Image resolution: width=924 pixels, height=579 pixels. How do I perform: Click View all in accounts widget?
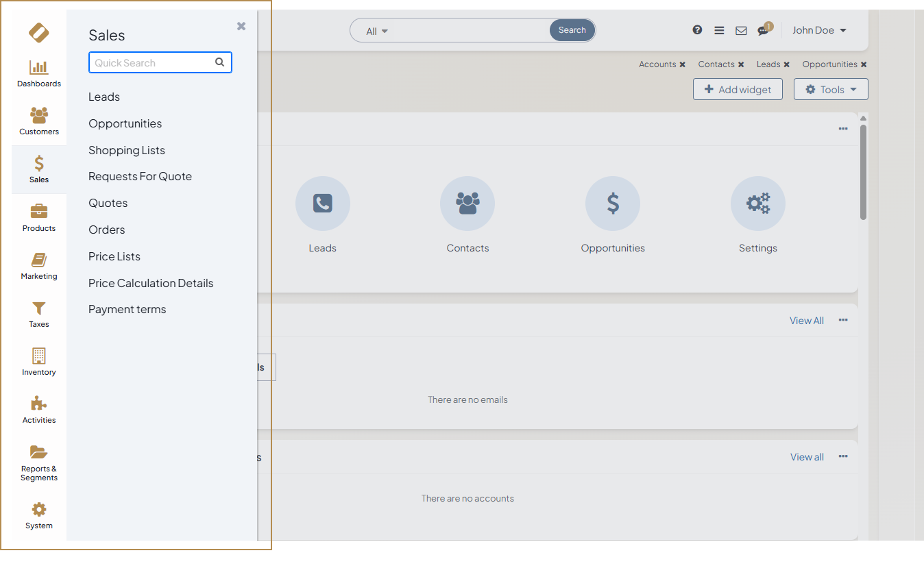(x=807, y=457)
